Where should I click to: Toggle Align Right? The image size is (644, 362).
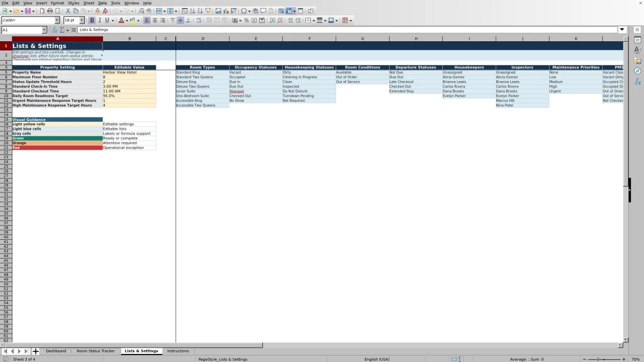coord(163,20)
